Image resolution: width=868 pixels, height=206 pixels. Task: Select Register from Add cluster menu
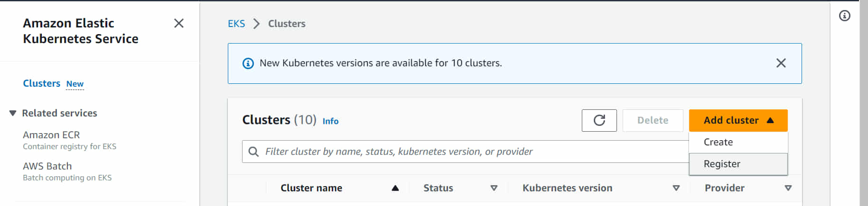pyautogui.click(x=738, y=164)
